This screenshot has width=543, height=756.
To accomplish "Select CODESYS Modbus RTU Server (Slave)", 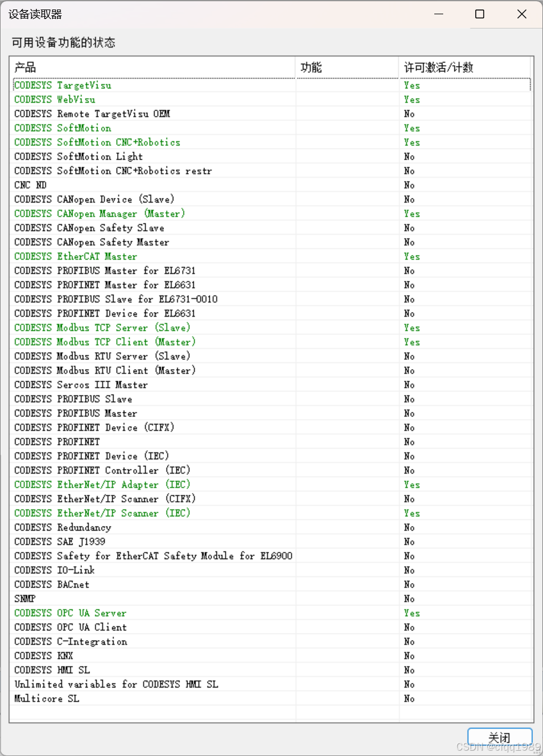I will click(271, 356).
